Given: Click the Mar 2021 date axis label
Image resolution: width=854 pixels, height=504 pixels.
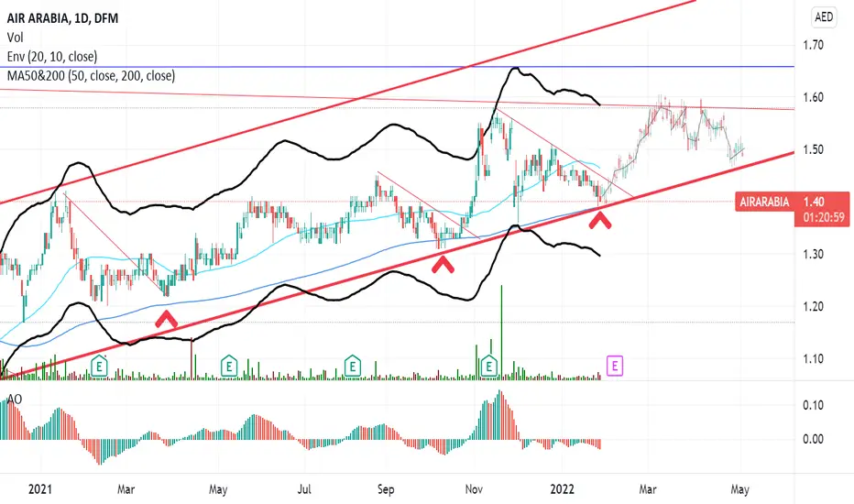Looking at the screenshot, I should (x=126, y=488).
